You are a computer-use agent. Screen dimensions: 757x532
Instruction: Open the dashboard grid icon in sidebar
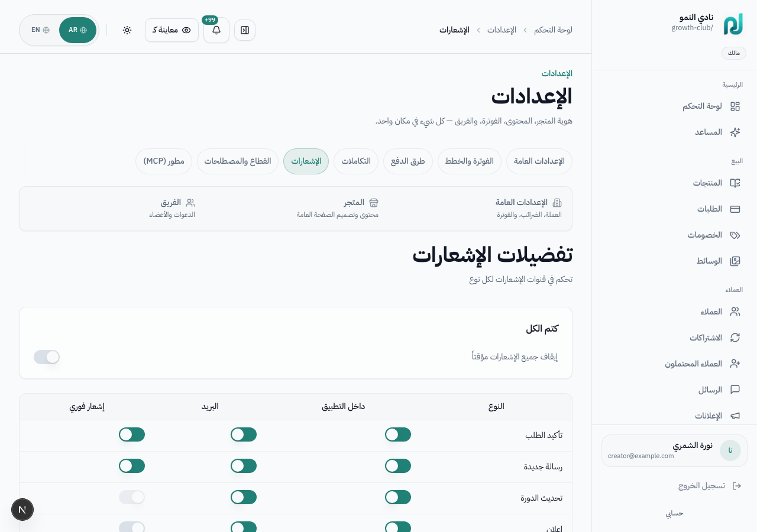(735, 106)
